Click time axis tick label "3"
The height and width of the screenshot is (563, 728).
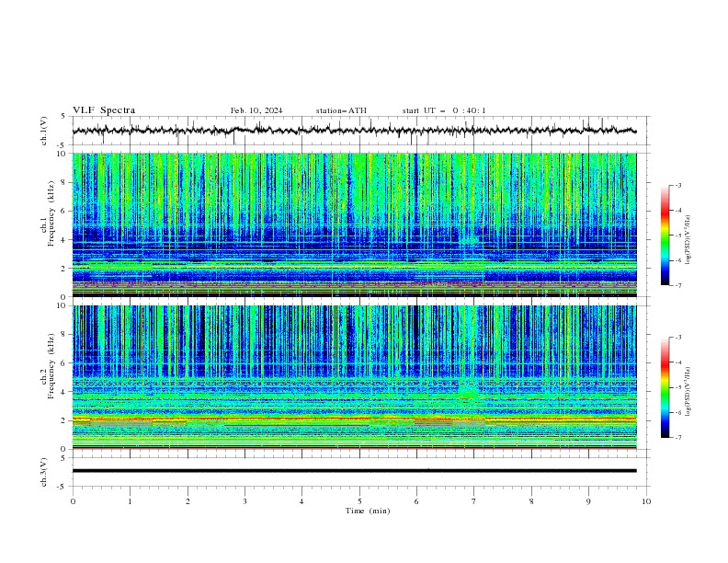tap(245, 501)
